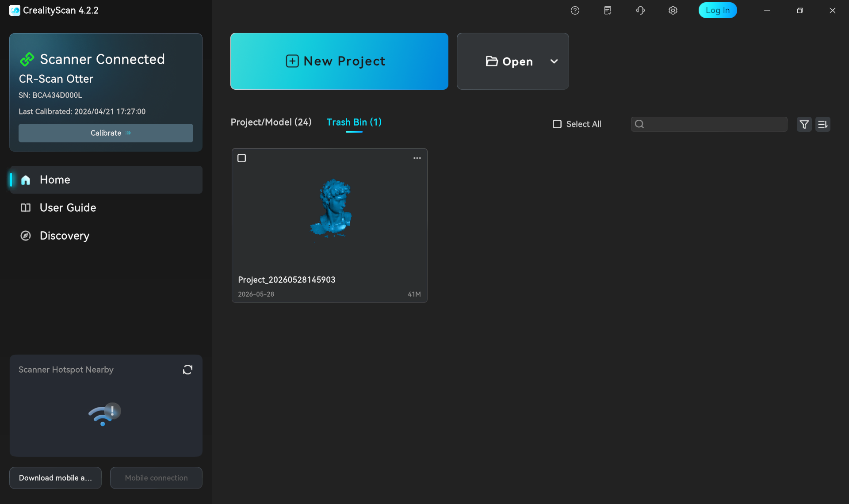
Task: Open the settings gear icon
Action: 673,11
